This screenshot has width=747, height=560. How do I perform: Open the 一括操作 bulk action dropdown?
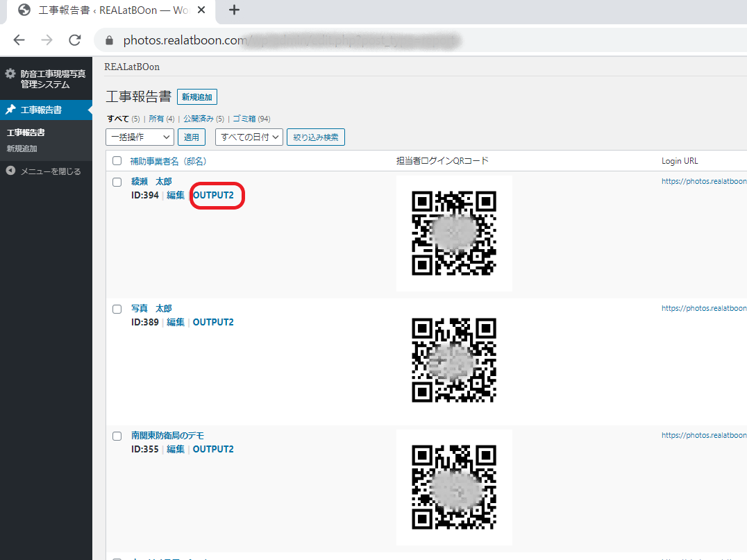[140, 137]
